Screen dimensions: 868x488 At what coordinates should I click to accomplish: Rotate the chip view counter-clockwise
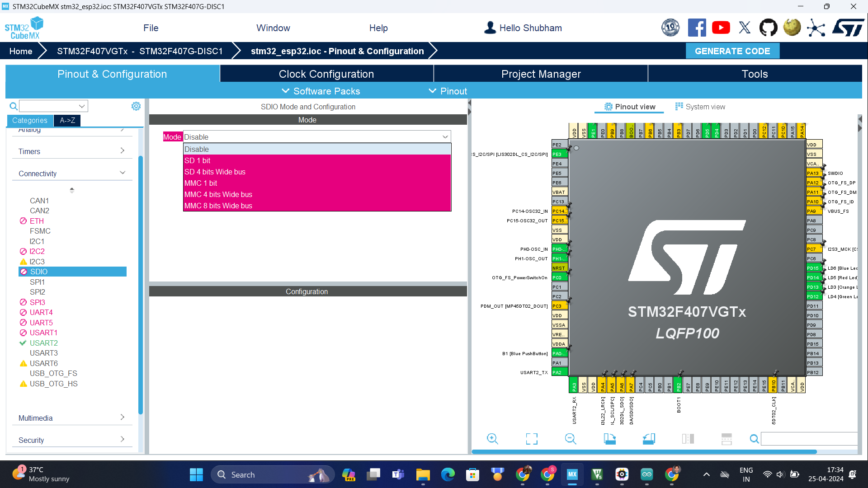pyautogui.click(x=649, y=438)
